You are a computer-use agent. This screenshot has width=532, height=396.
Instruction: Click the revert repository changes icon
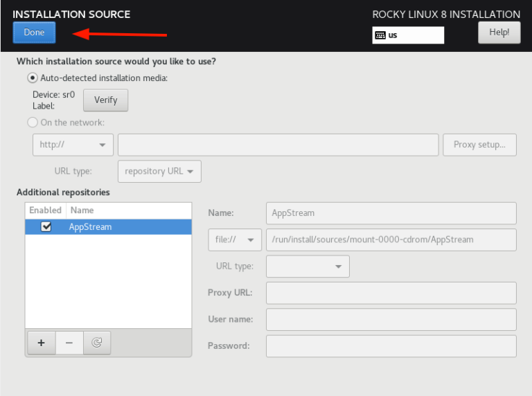pyautogui.click(x=97, y=343)
